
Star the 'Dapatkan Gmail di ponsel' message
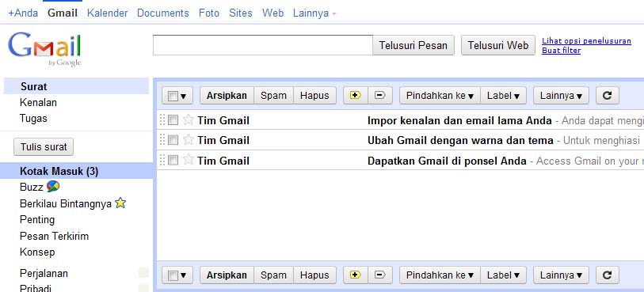coord(188,160)
